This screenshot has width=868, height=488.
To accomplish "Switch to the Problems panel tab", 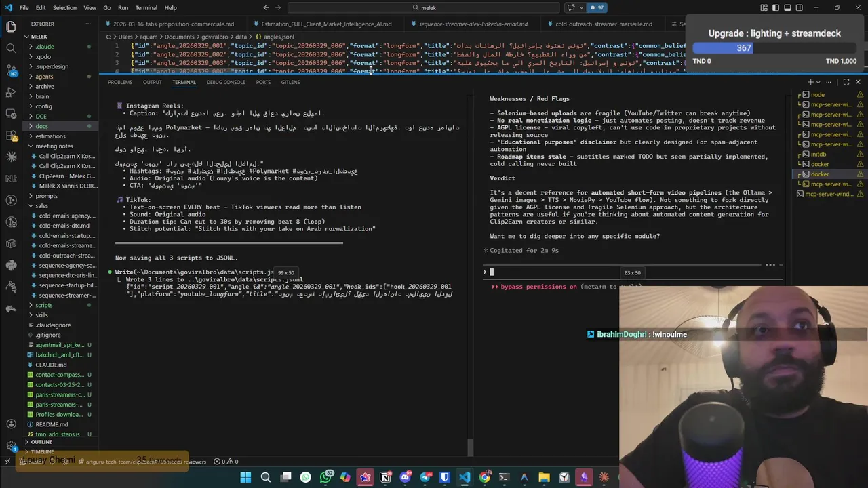I will tap(120, 82).
